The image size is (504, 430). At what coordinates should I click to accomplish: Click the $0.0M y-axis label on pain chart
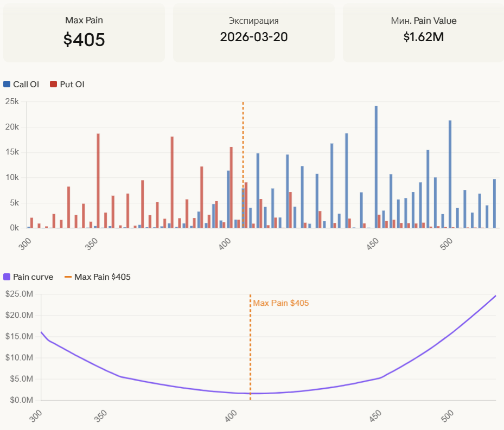[x=20, y=400]
